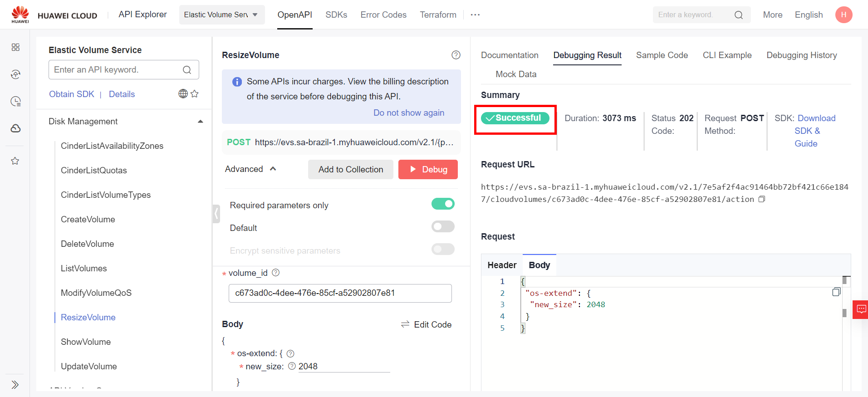Switch to the Sample Code tab

coord(662,55)
